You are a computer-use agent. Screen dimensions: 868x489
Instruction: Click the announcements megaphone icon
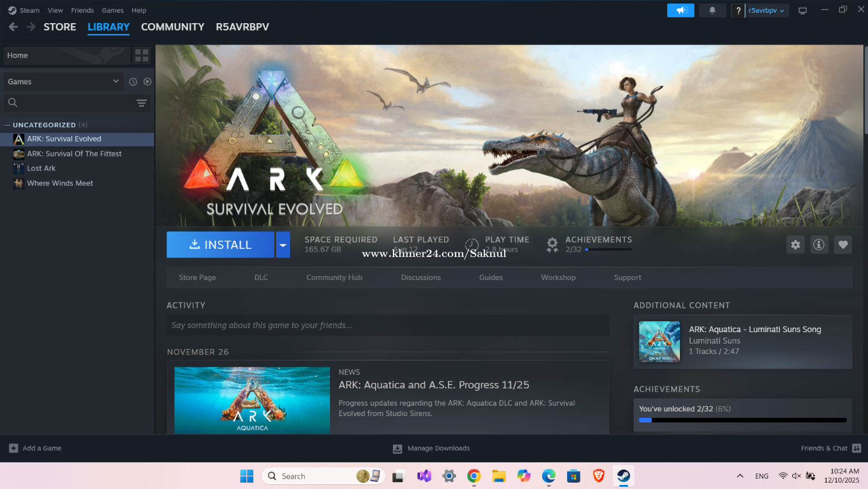(681, 10)
